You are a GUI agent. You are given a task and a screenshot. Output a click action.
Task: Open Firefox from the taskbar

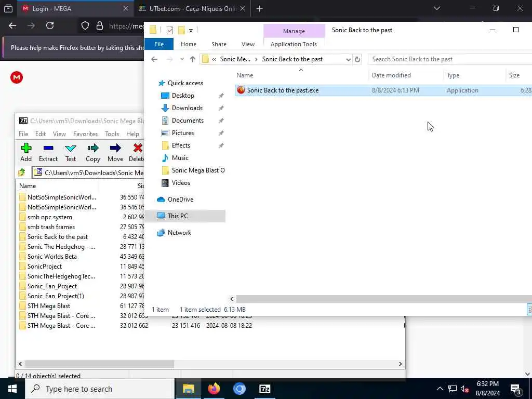[x=214, y=389]
